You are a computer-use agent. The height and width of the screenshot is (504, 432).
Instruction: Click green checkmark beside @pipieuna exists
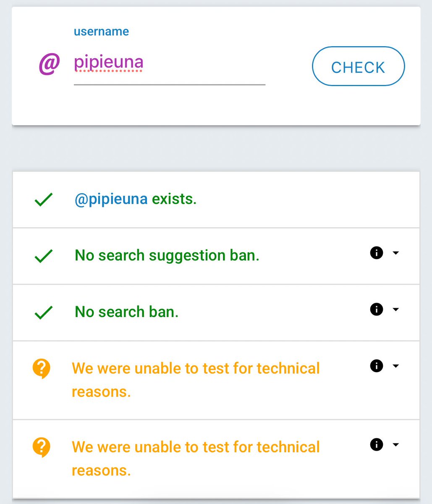click(44, 199)
